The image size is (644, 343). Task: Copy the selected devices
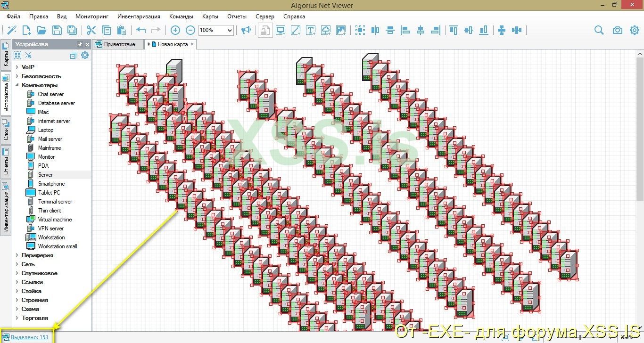107,30
